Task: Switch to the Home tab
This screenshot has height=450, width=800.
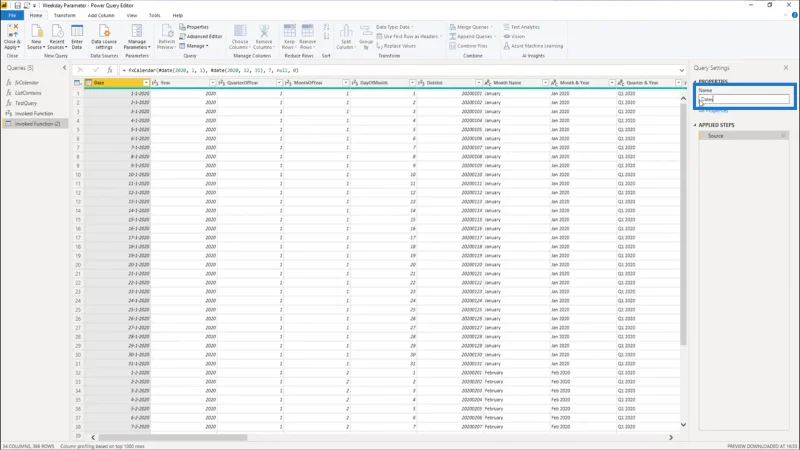Action: click(36, 15)
